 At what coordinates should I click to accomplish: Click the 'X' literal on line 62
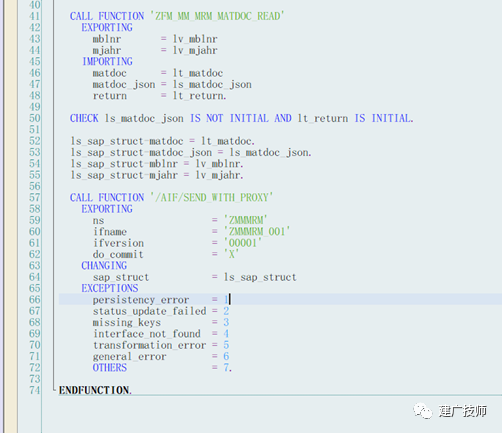point(231,254)
